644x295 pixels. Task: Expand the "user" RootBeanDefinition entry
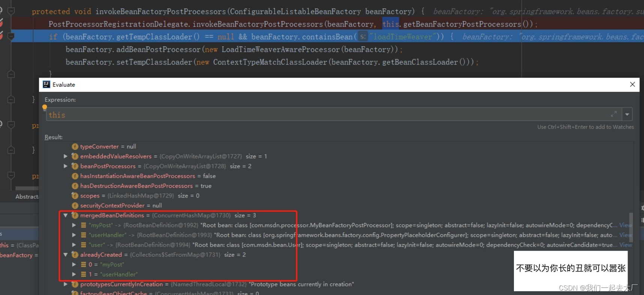pos(74,245)
